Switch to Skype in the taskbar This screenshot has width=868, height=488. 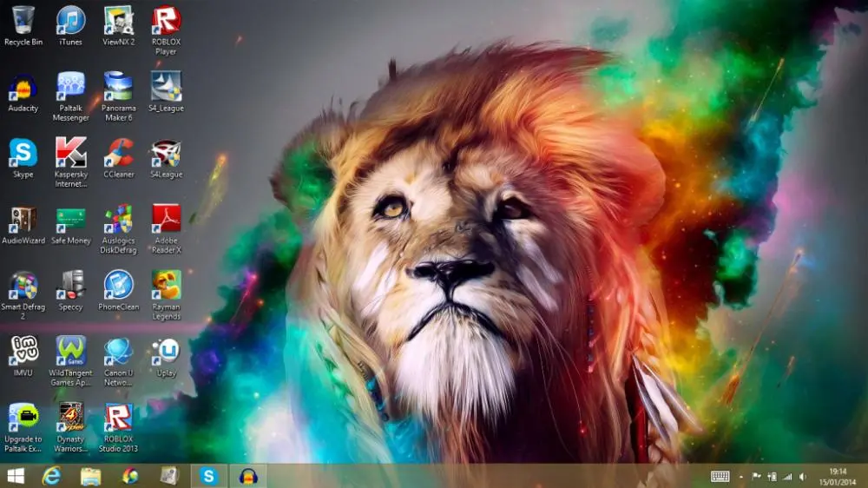click(208, 477)
